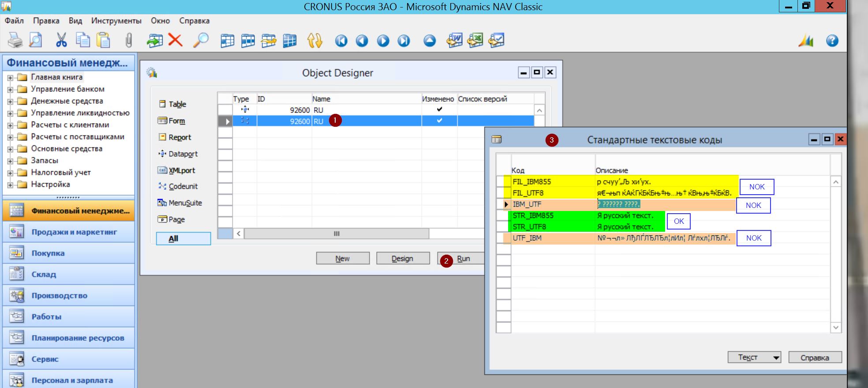The image size is (868, 388).
Task: Open the Текст dropdown button
Action: (754, 357)
